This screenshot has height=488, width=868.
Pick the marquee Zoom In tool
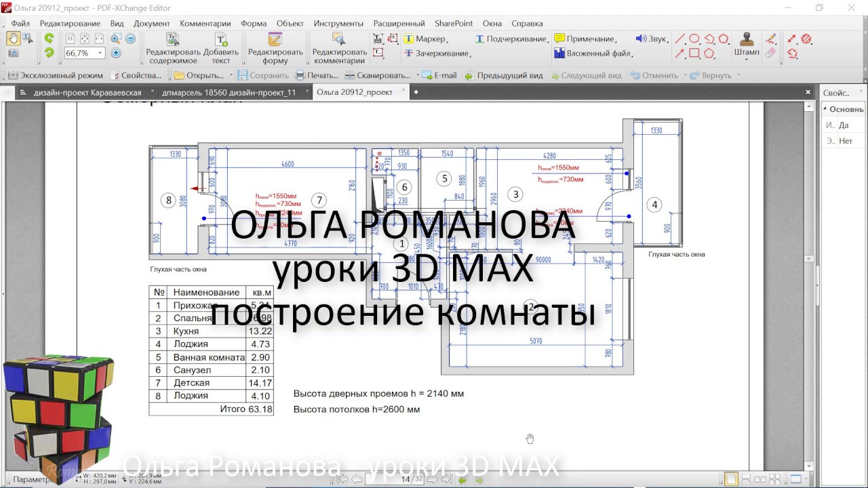point(116,38)
